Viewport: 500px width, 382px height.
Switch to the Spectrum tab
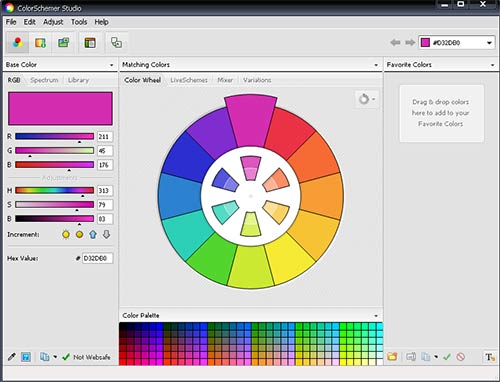tap(44, 80)
